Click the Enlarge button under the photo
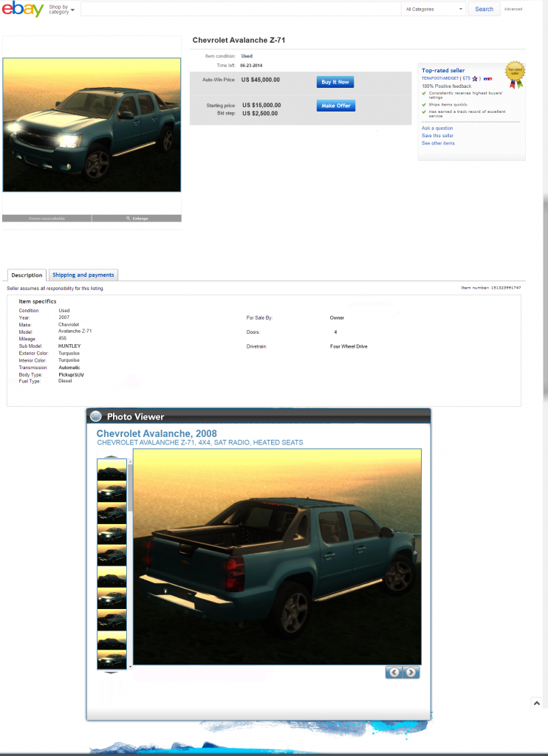Viewport: 548px width, 756px height. point(137,219)
